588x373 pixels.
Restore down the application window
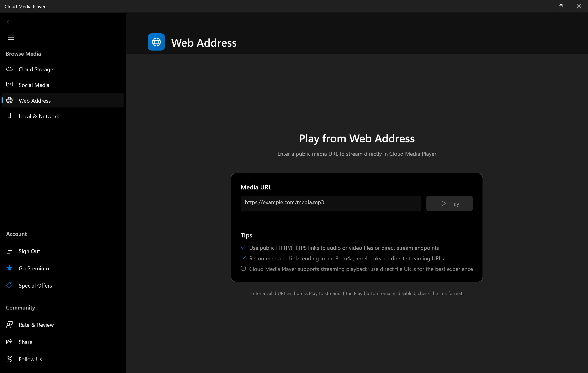tap(561, 6)
